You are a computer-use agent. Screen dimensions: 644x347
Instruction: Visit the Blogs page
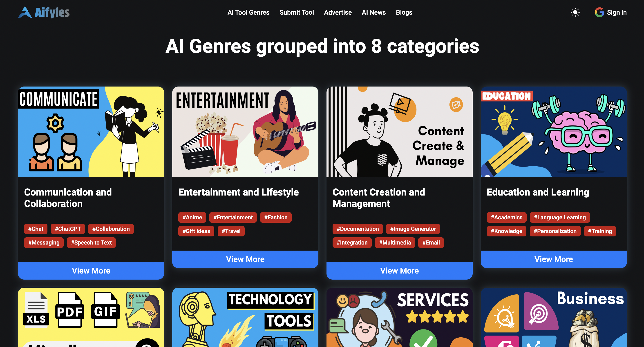[404, 12]
